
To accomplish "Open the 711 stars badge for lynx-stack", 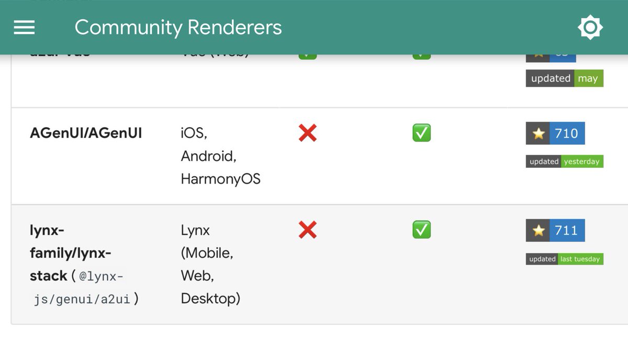I will tap(555, 230).
